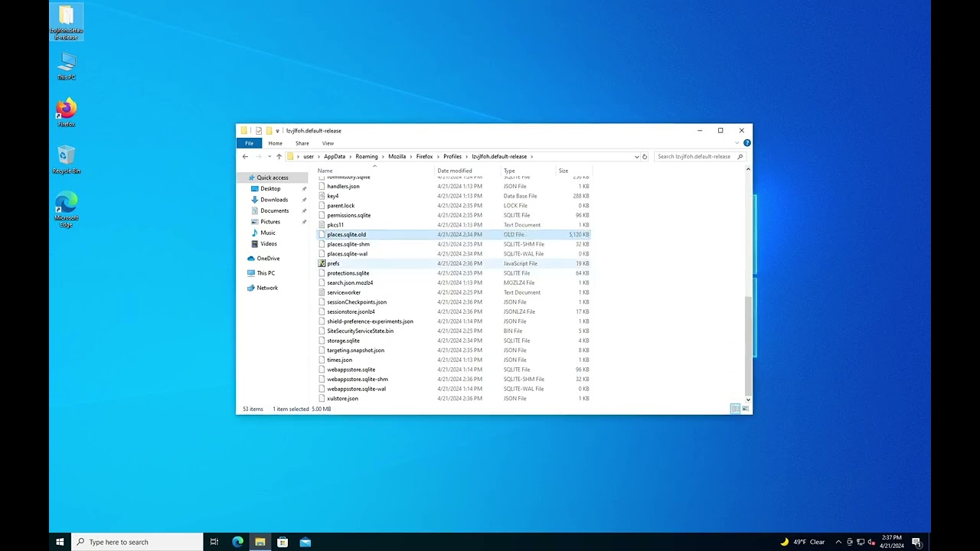Open Start menu Windows button

pyautogui.click(x=60, y=542)
